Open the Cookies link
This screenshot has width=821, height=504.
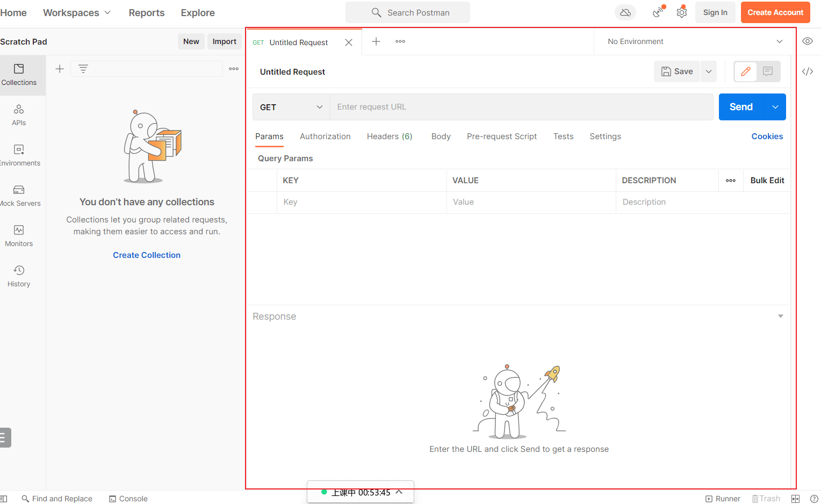click(767, 136)
